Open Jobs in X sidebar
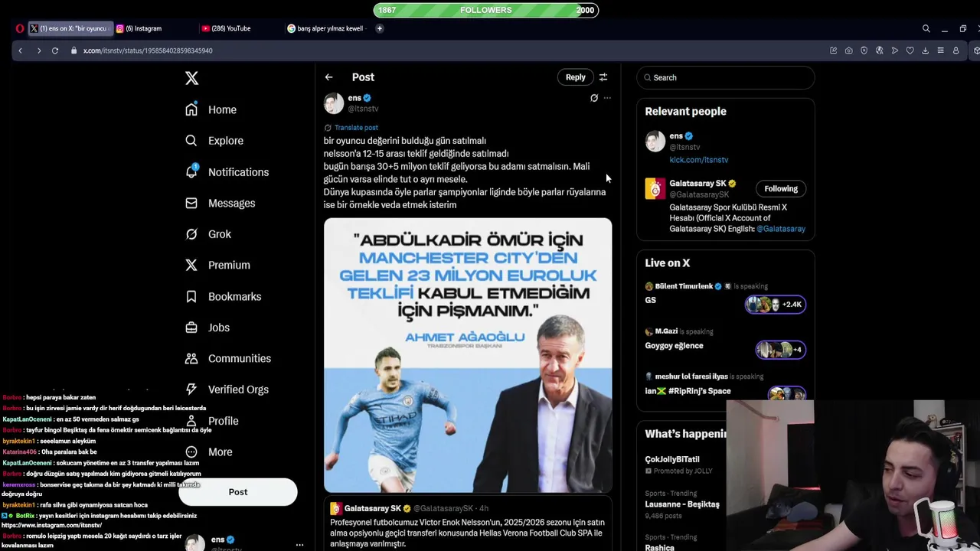This screenshot has width=980, height=551. (x=207, y=328)
